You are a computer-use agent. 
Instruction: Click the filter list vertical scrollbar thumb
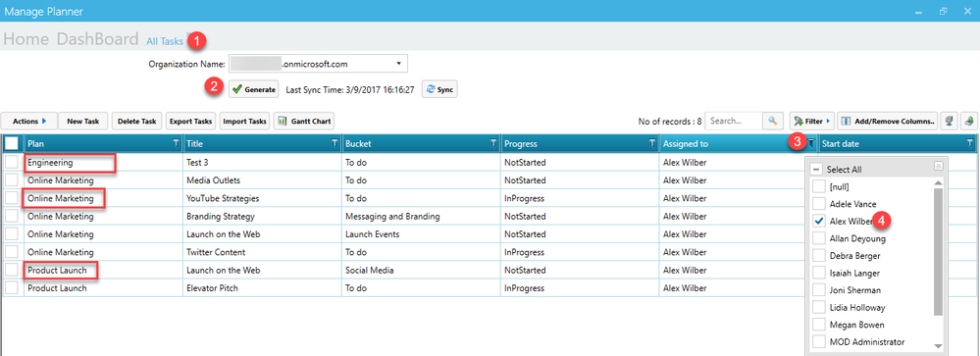938,251
